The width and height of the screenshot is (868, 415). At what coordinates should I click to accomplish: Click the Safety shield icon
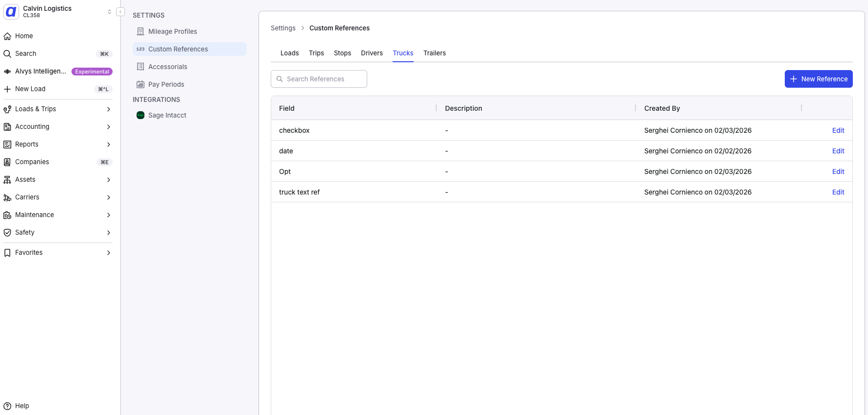[x=7, y=233]
